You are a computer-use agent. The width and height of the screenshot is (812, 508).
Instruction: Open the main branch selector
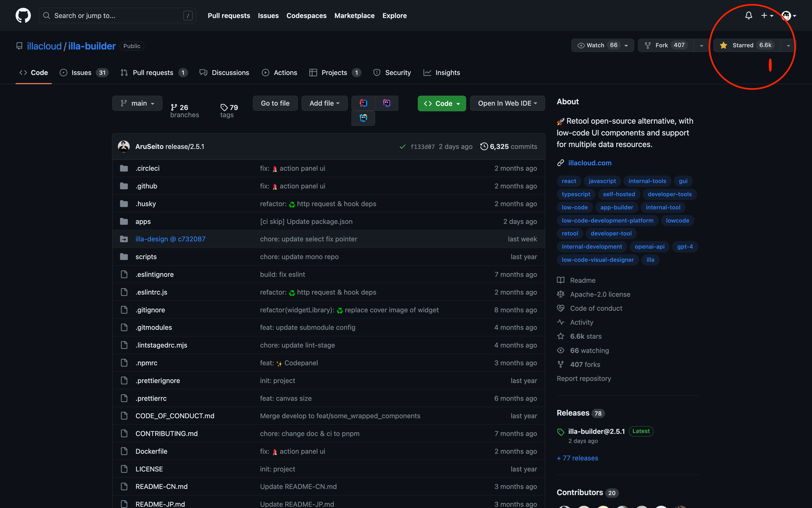coord(137,103)
